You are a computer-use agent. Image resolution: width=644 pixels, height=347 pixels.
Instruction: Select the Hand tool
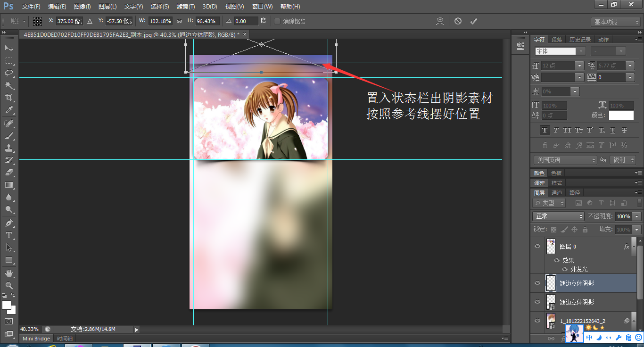(9, 273)
